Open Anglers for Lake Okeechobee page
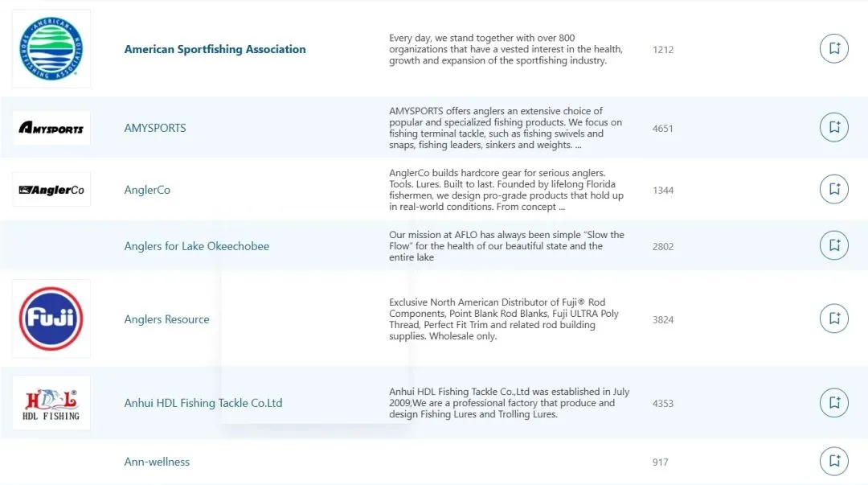Image resolution: width=868 pixels, height=485 pixels. coord(197,246)
